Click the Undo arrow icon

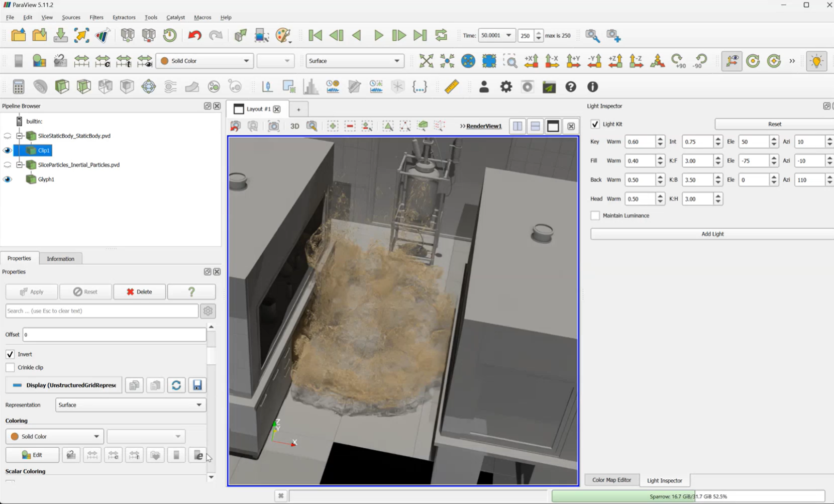tap(194, 35)
